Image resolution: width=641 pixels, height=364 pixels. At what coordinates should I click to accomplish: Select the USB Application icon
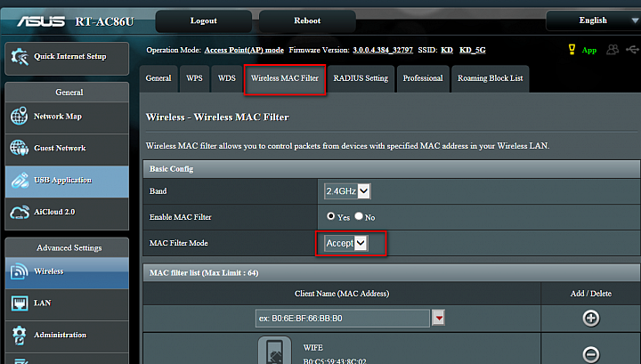[20, 180]
